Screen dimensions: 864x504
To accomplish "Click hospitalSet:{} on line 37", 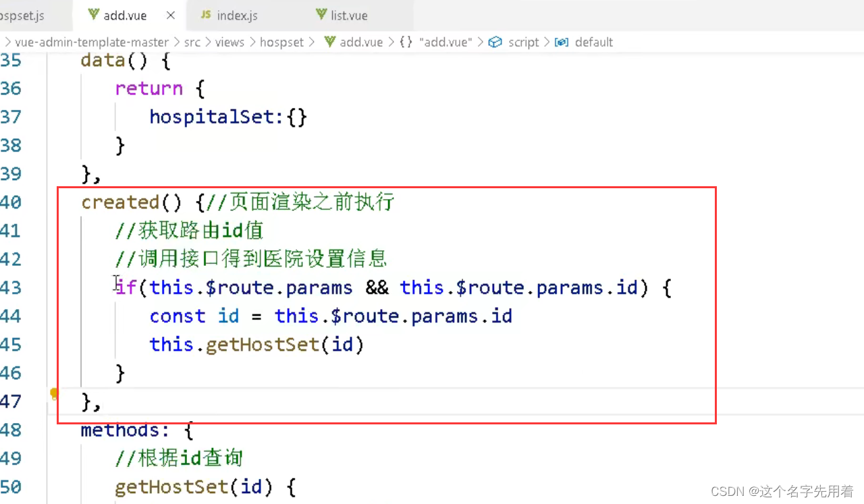I will 228,117.
